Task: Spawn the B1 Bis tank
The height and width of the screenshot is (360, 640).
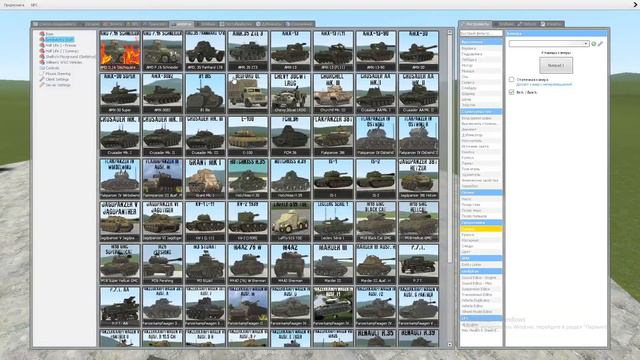Action: click(x=205, y=93)
